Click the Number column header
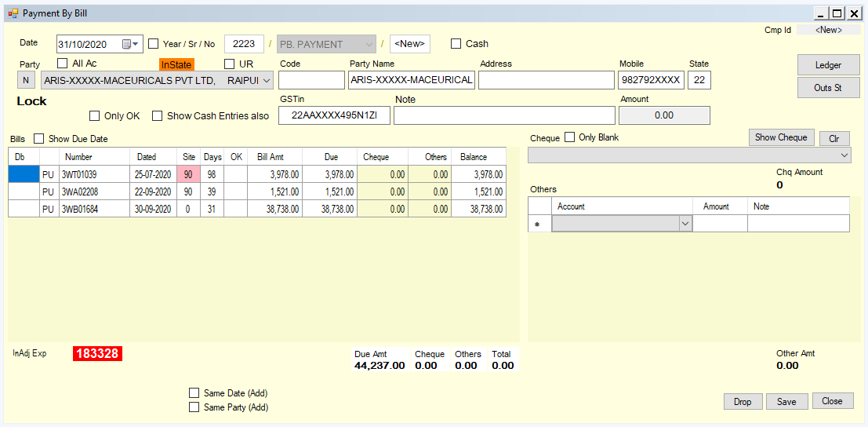 coord(78,157)
